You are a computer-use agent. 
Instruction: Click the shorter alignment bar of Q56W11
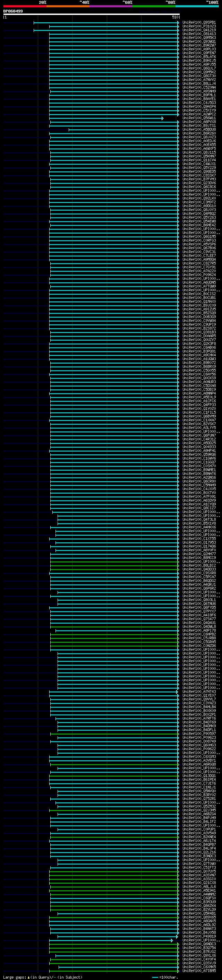click(106, 118)
